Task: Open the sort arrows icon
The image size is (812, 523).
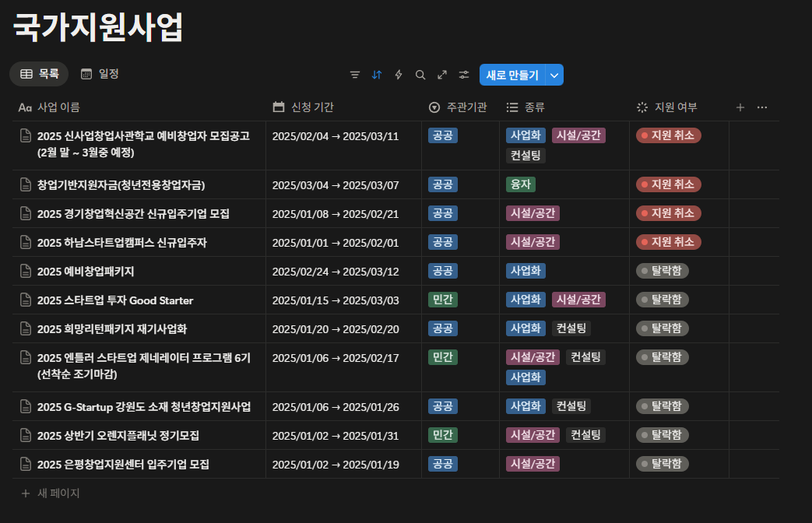Action: click(x=377, y=75)
